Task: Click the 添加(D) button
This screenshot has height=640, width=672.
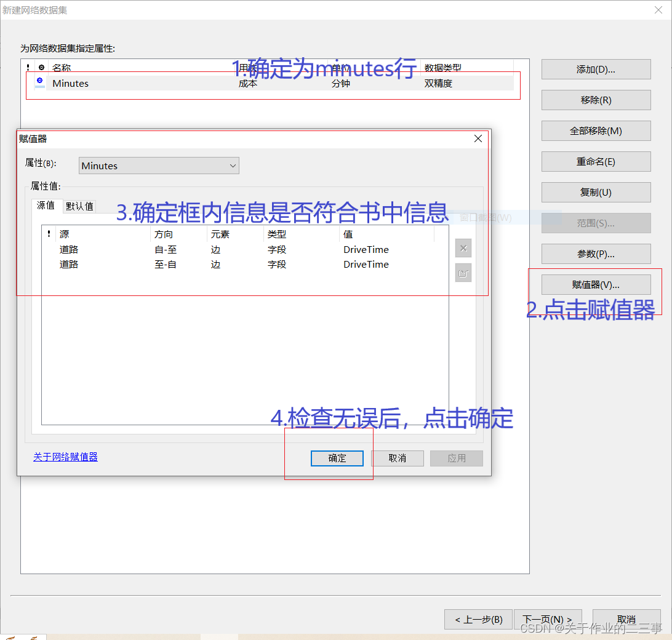Action: click(595, 69)
